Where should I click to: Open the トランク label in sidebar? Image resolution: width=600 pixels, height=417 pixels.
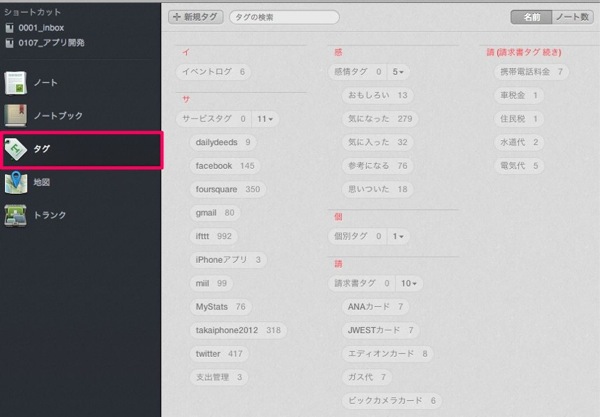(50, 215)
